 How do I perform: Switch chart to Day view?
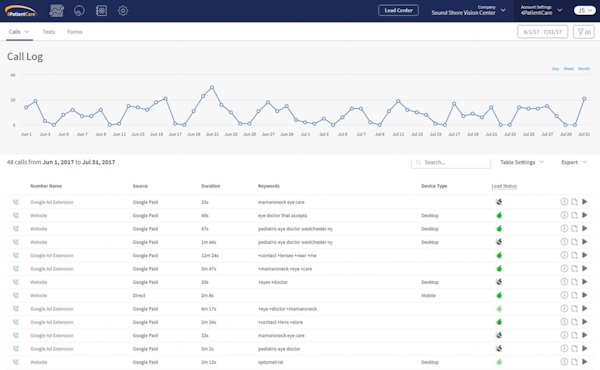556,69
